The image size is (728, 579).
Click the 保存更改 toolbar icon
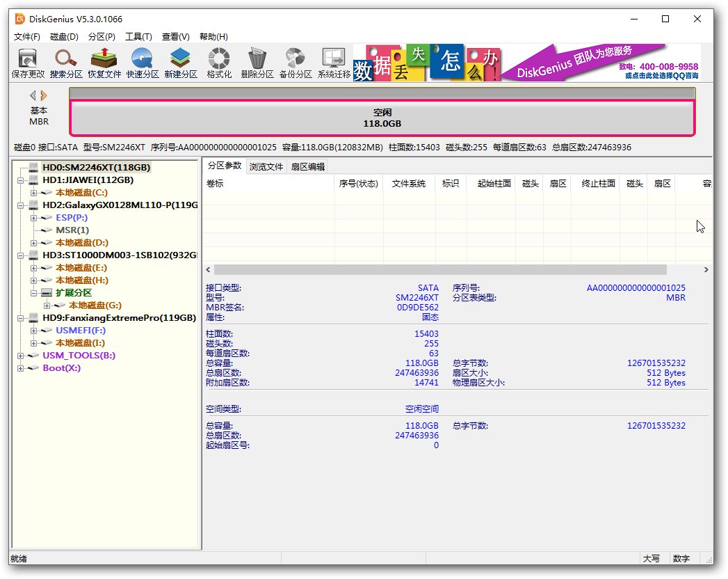tap(27, 62)
